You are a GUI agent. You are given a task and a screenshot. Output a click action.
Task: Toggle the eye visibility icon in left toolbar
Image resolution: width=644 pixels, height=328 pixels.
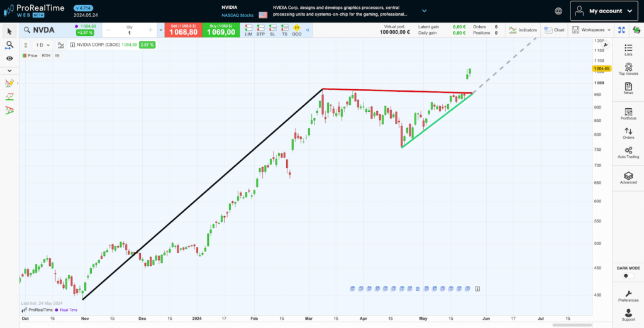click(x=9, y=58)
